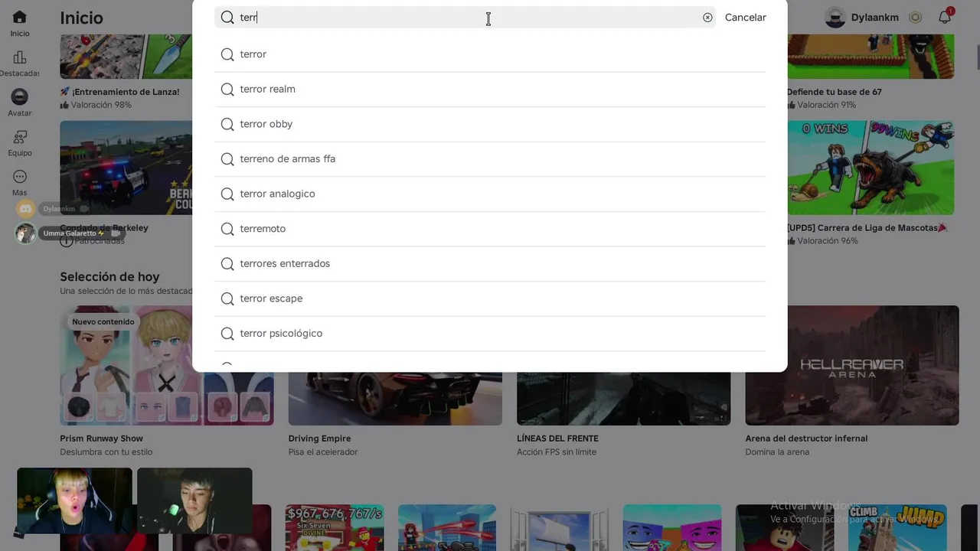Open the notifications bell

(945, 18)
